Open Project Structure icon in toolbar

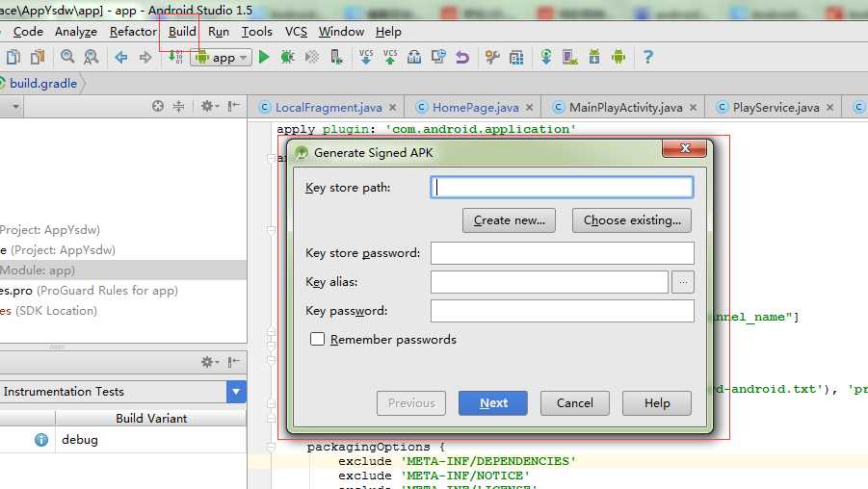(x=516, y=58)
